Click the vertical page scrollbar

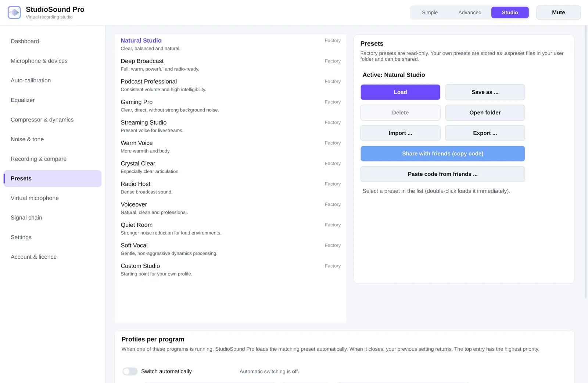[x=586, y=162]
